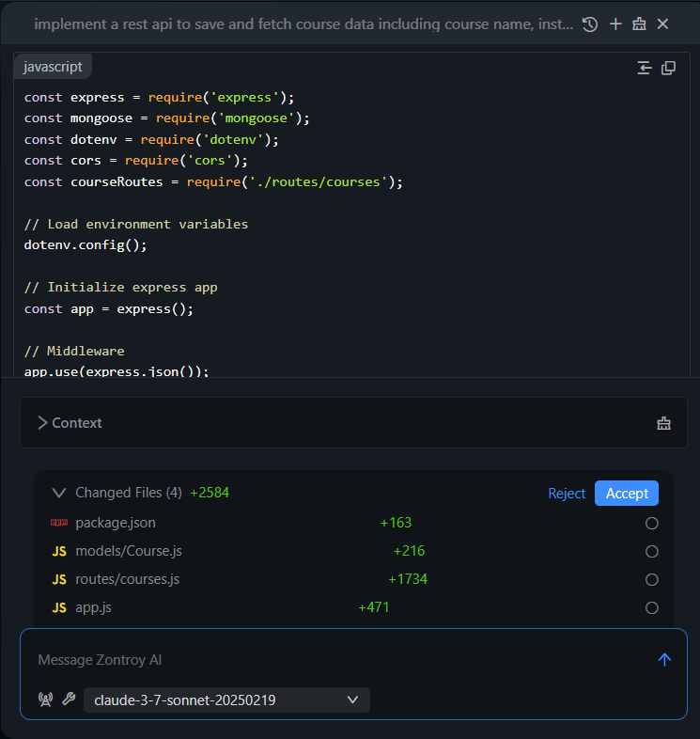
Task: Open the claude-3-7-sonnet model dropdown
Action: click(x=226, y=700)
